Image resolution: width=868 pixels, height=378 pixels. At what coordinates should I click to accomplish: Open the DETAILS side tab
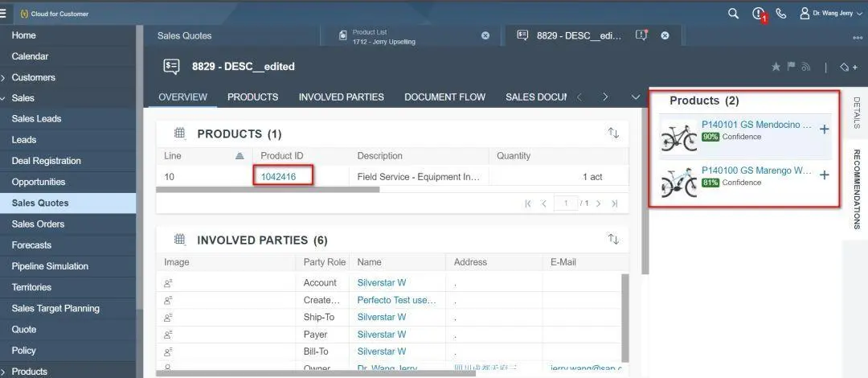(x=857, y=113)
